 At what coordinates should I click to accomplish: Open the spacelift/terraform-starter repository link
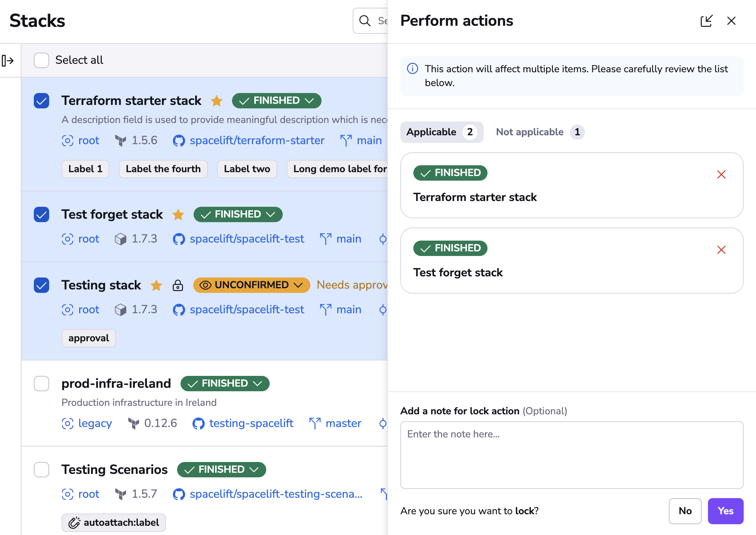(x=257, y=141)
